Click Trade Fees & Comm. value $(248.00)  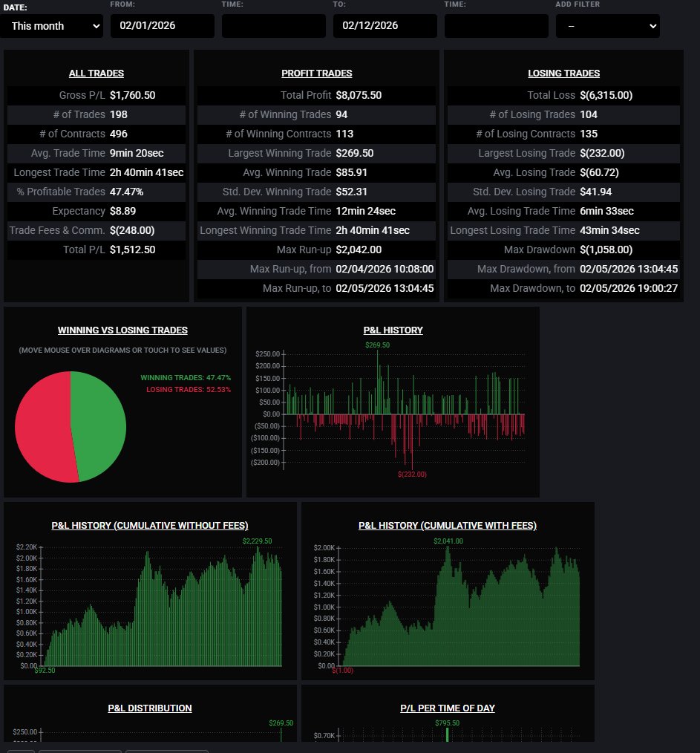pos(132,230)
